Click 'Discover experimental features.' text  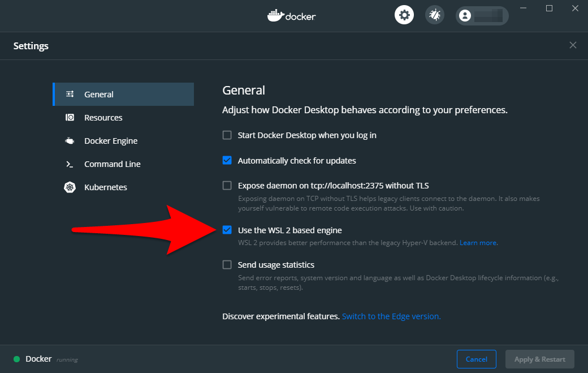281,316
